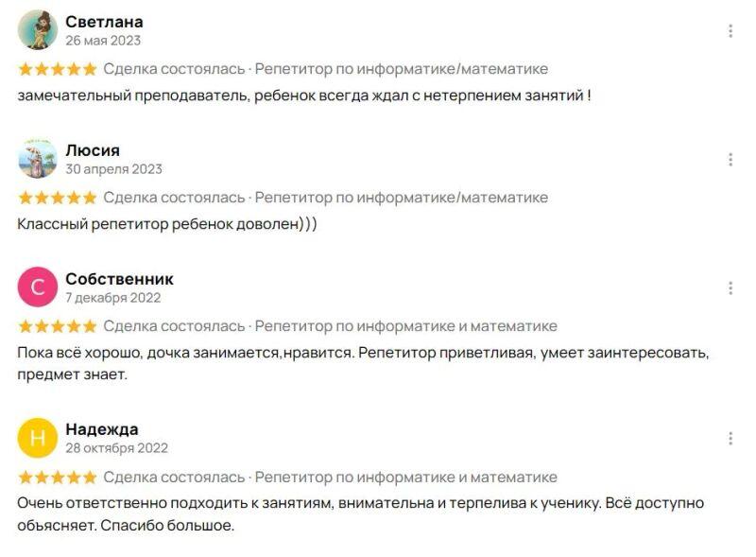Click the yellow Надежда avatar
Viewport: 756px width, 557px height.
tap(38, 438)
